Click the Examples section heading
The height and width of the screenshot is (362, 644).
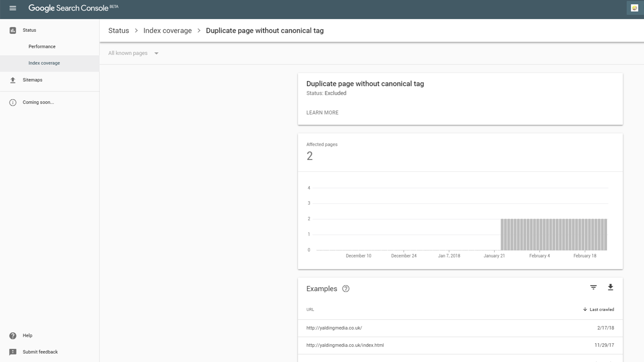(x=321, y=289)
